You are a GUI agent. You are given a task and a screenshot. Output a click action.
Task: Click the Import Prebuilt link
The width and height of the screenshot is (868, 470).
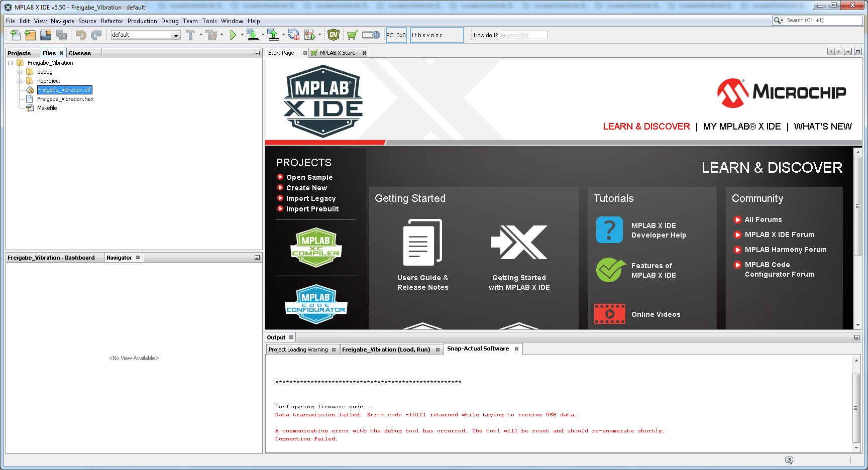point(312,209)
